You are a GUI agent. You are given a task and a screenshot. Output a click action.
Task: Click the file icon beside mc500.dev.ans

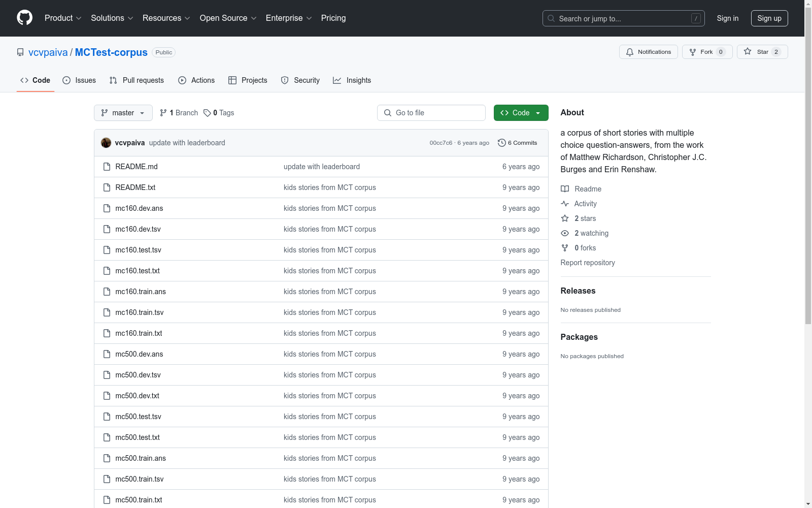point(107,354)
